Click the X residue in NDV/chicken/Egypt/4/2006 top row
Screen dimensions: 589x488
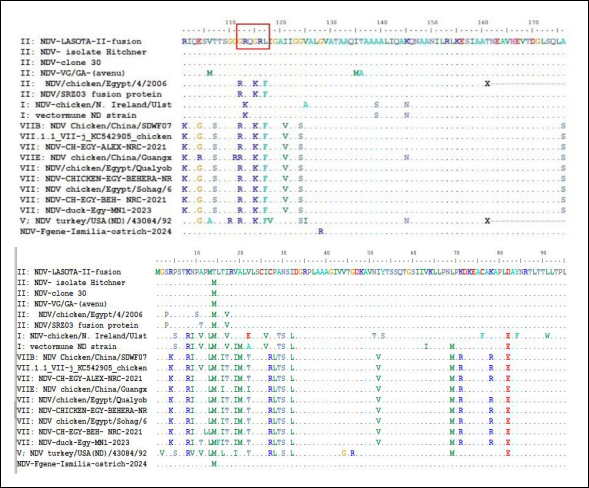coord(487,83)
